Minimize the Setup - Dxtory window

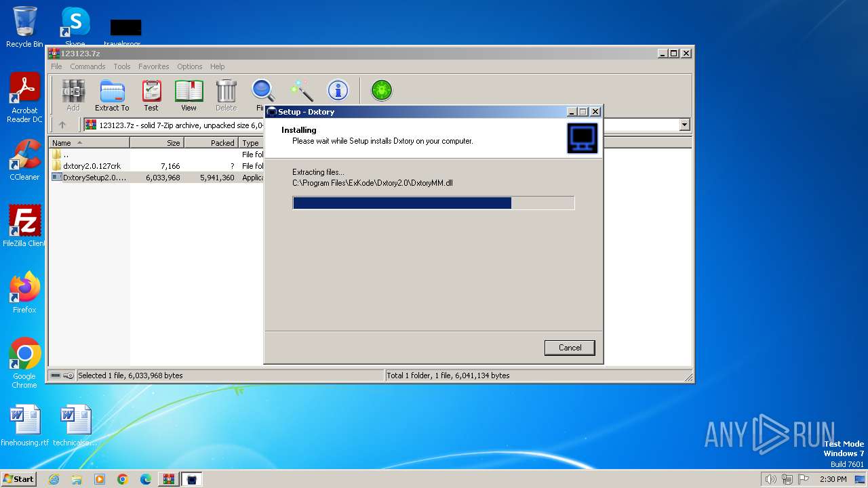(572, 112)
